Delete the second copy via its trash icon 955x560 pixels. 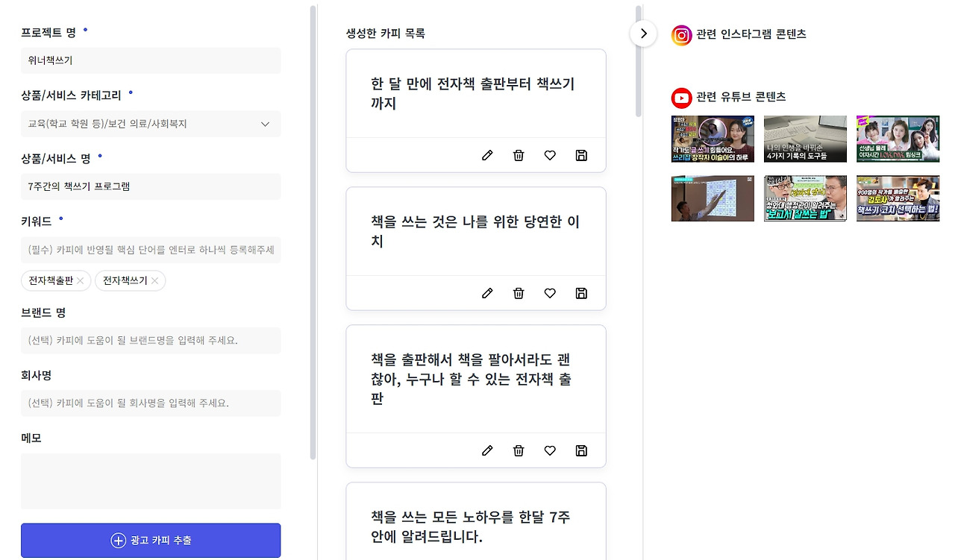[519, 293]
